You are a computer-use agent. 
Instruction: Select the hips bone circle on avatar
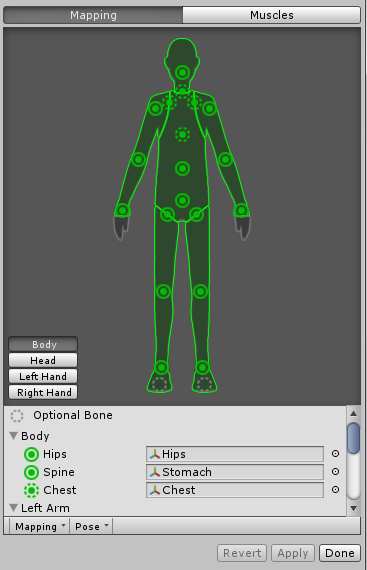click(x=182, y=200)
